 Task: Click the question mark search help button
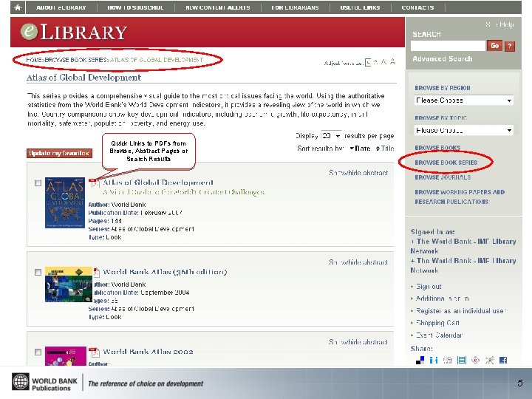(510, 46)
